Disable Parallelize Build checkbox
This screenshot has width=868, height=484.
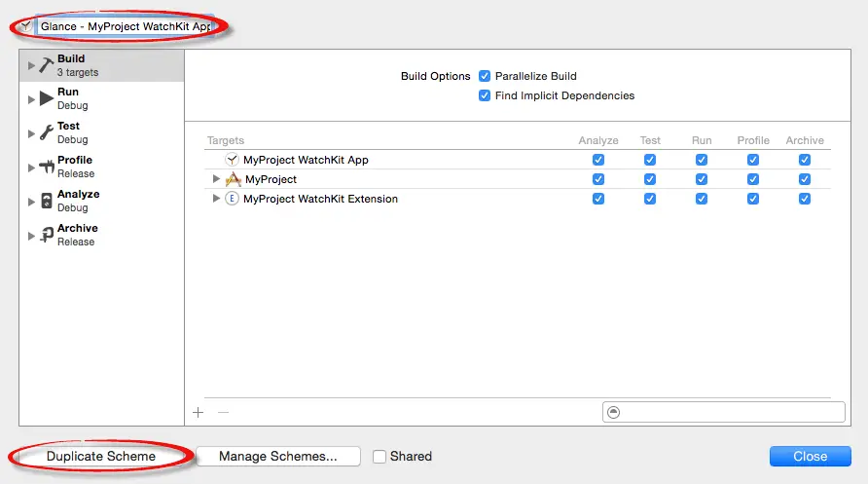click(x=485, y=76)
